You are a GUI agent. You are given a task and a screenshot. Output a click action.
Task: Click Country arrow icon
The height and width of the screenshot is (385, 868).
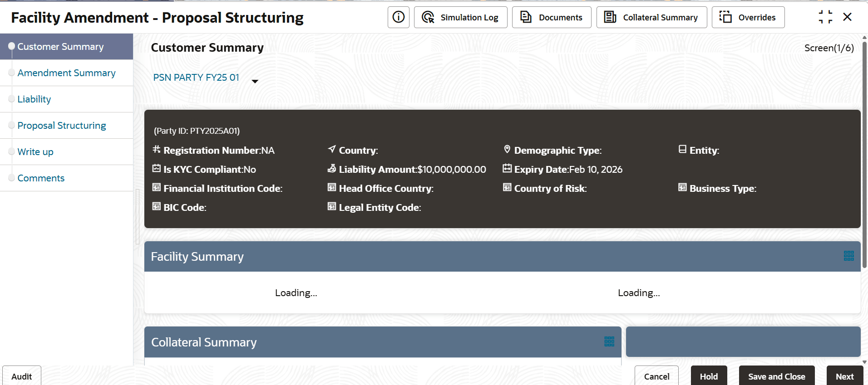click(x=332, y=149)
